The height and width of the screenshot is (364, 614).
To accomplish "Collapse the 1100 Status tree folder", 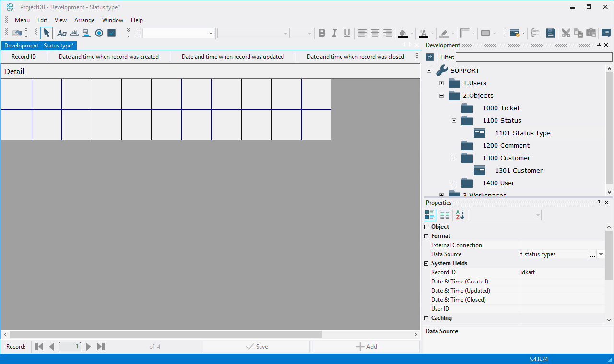I will tap(454, 121).
